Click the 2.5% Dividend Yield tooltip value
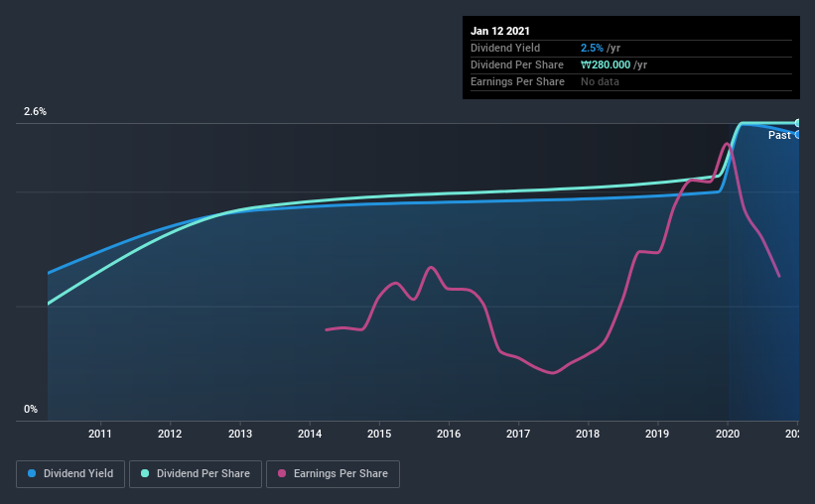The height and width of the screenshot is (504, 815). (x=592, y=48)
